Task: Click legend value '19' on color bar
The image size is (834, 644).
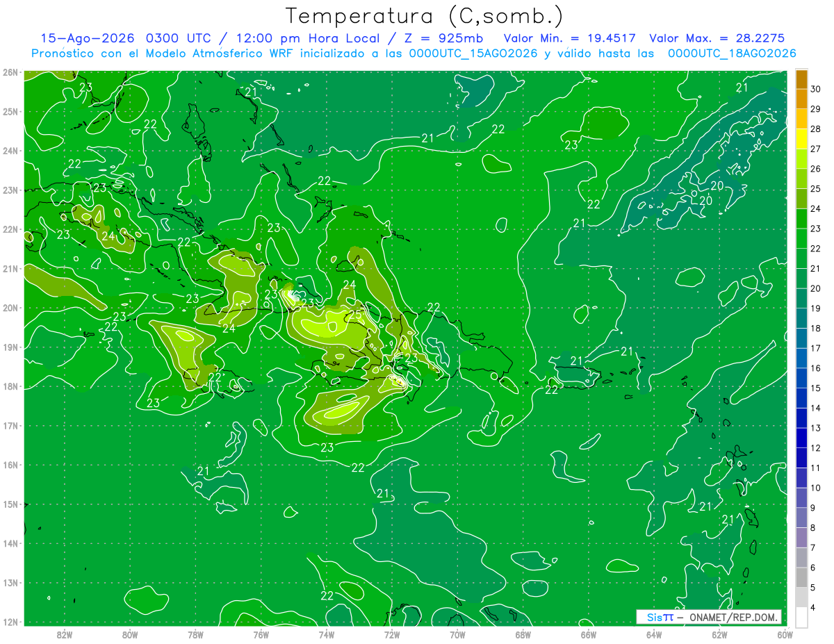Action: [x=815, y=308]
